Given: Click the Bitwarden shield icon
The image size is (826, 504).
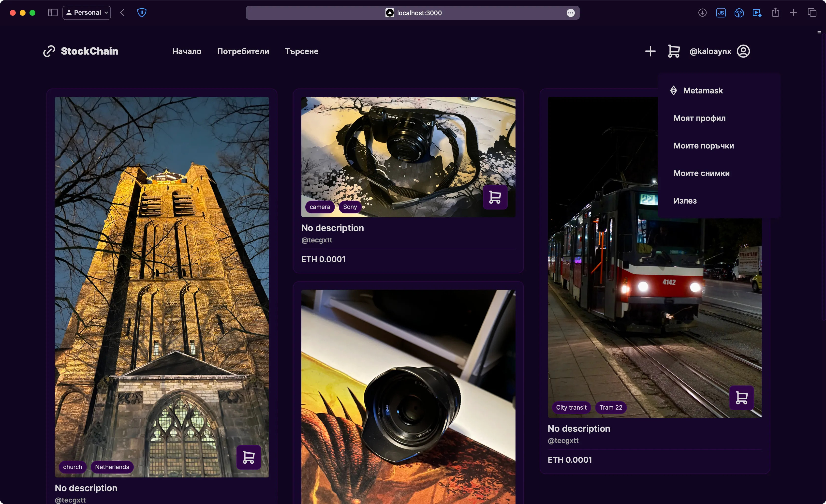Looking at the screenshot, I should 142,13.
